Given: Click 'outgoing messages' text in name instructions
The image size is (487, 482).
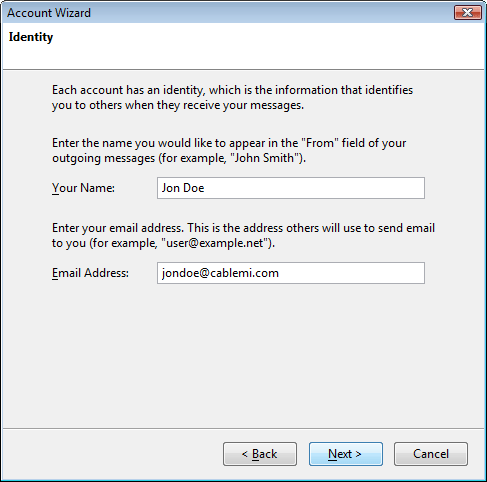Looking at the screenshot, I should (104, 158).
